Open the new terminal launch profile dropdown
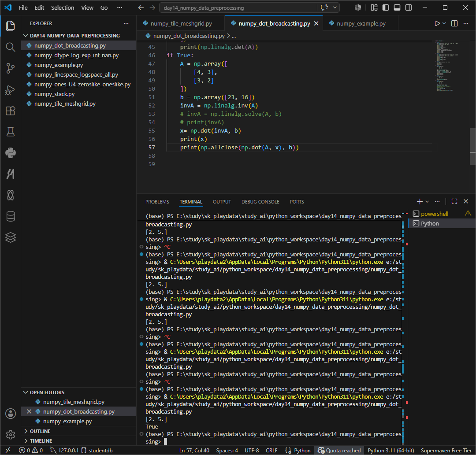 click(x=427, y=201)
